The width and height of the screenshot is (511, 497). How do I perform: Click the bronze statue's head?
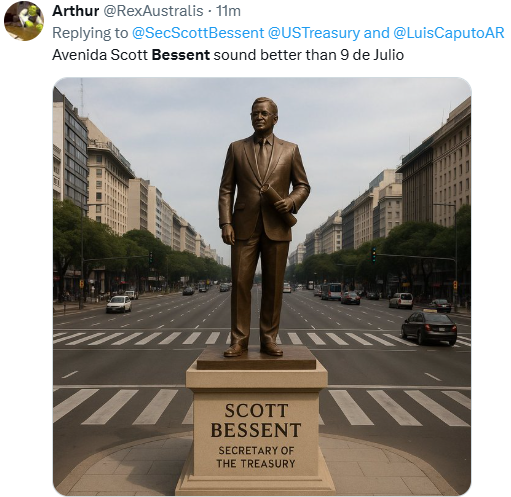point(264,114)
